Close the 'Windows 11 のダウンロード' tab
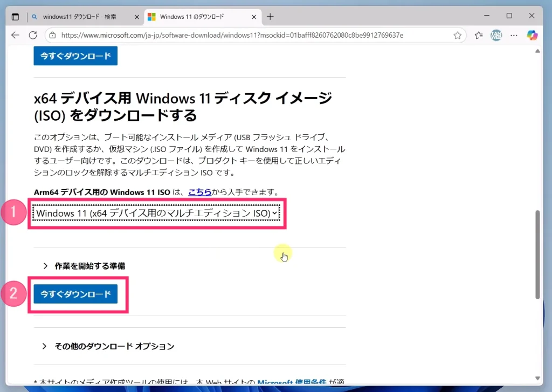This screenshot has width=552, height=392. coord(254,17)
